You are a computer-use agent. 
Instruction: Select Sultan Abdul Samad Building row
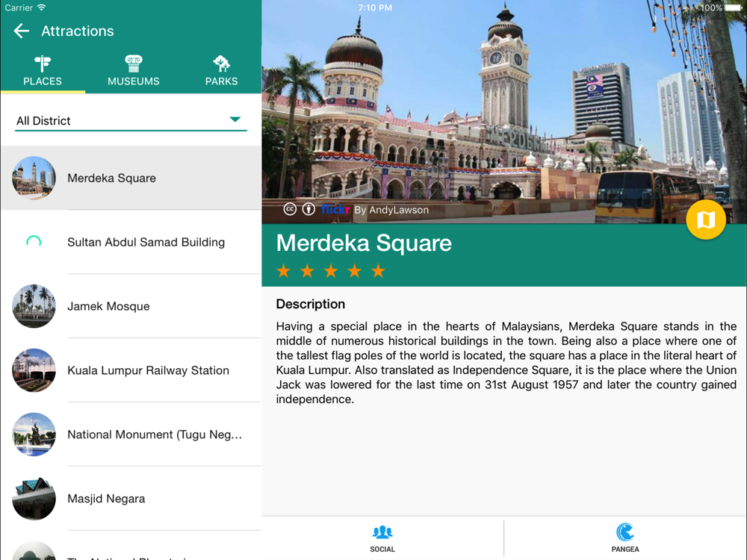click(131, 242)
